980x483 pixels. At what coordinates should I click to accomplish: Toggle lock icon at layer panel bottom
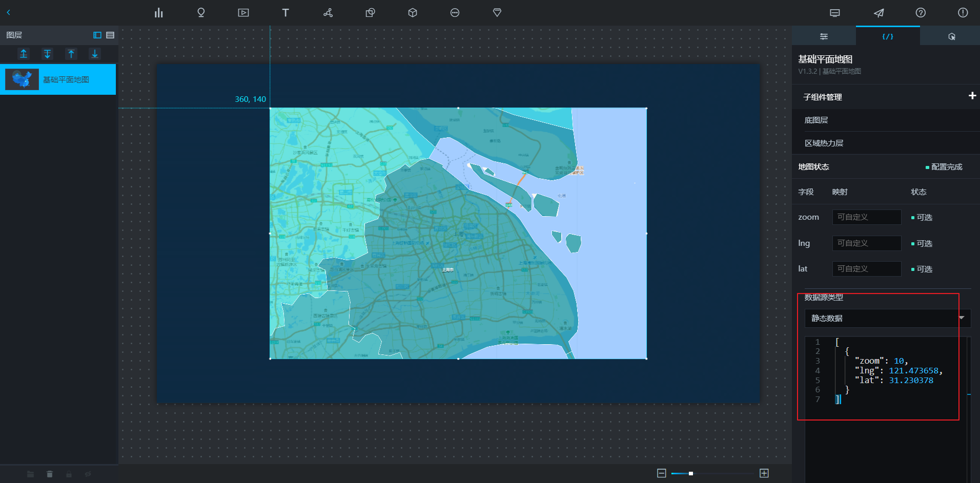click(69, 474)
